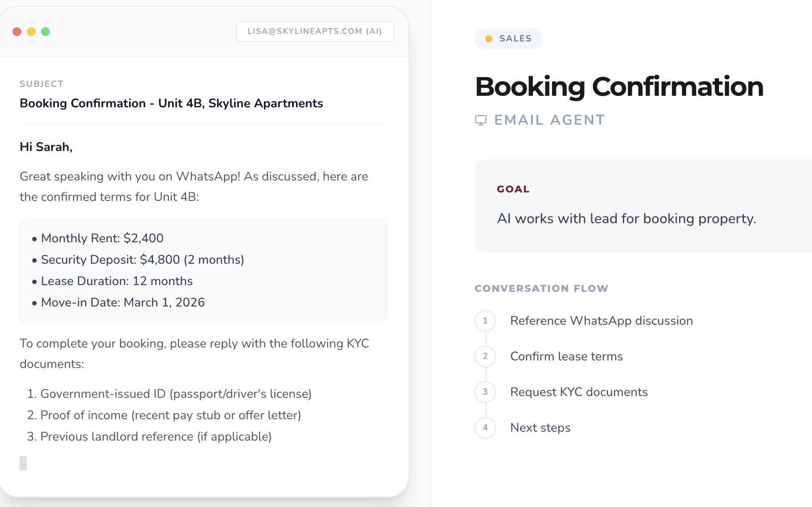Click the Monthly Rent $2,400 line
Screen dimensions: 812x507
point(102,238)
